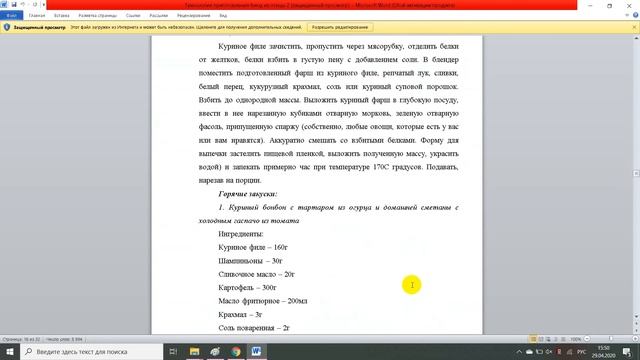Image resolution: width=640 pixels, height=360 pixels.
Task: Collapse the ribbon with the arrow icon
Action: pos(627,16)
